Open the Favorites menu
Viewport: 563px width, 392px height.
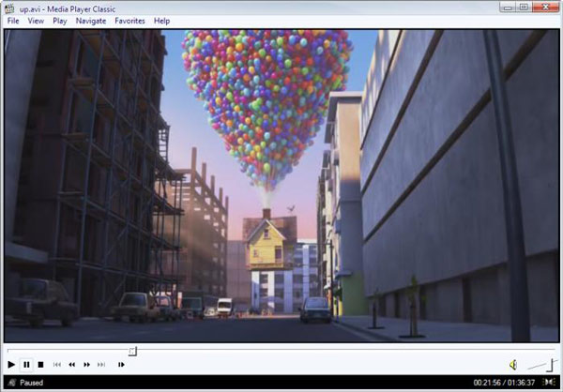click(x=129, y=21)
